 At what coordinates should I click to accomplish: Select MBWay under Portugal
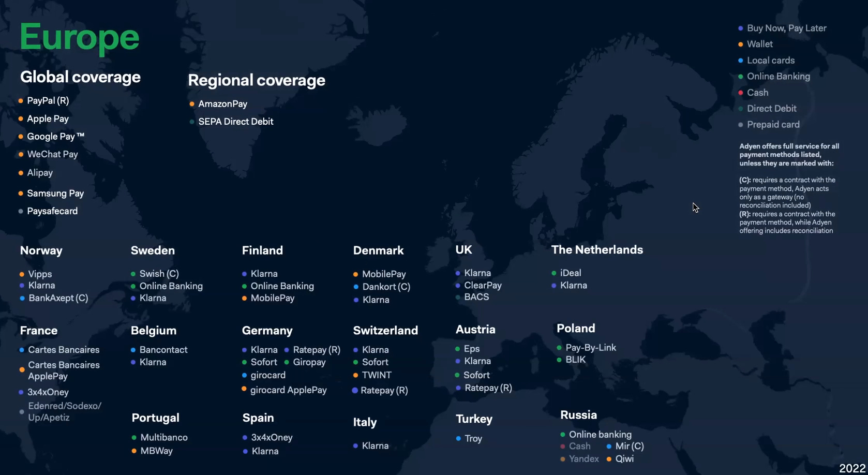coord(156,451)
